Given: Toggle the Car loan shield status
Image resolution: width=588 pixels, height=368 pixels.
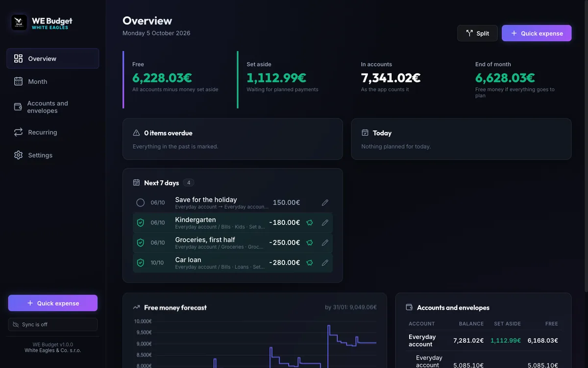Looking at the screenshot, I should click(141, 263).
